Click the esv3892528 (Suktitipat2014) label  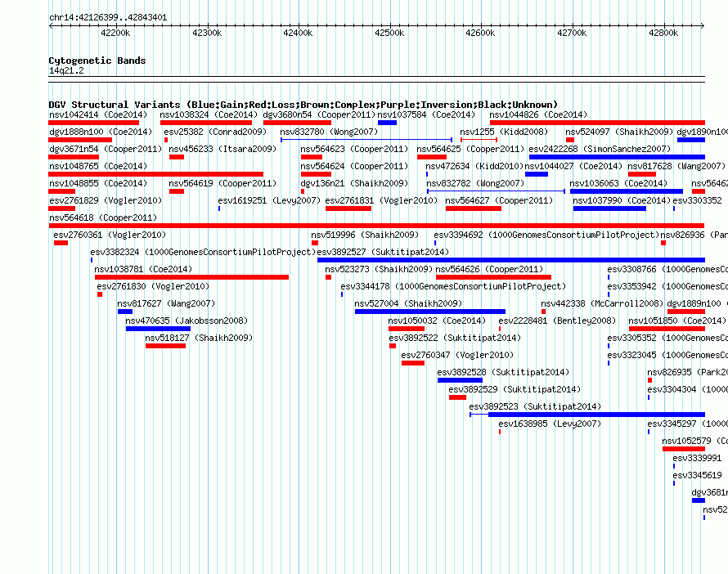tap(503, 372)
